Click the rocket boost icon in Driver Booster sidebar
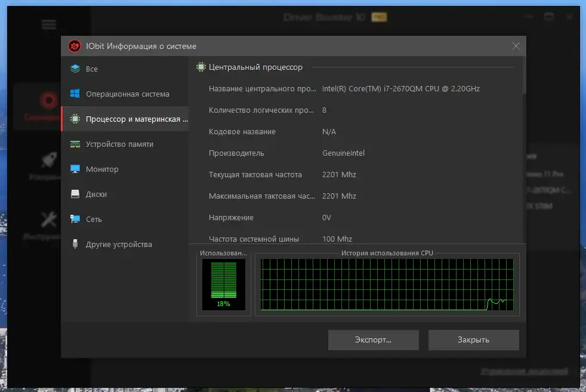 coord(48,160)
